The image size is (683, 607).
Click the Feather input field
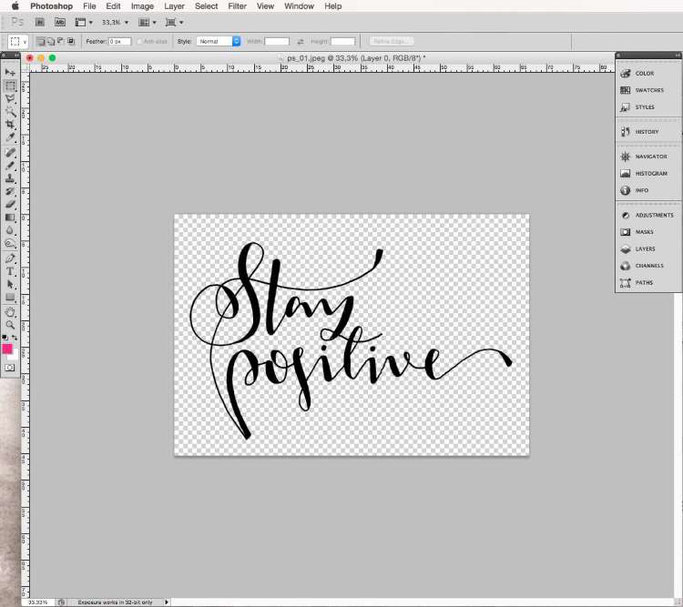[x=120, y=41]
